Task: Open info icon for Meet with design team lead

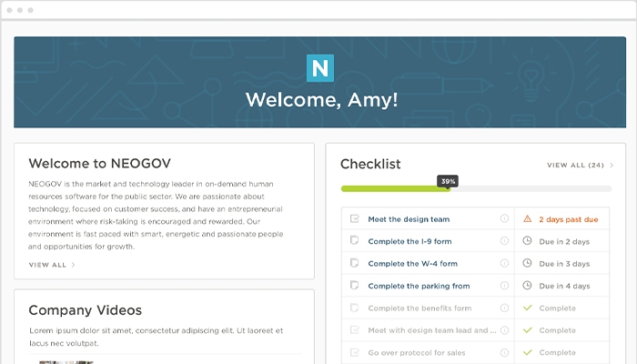Action: coord(504,330)
